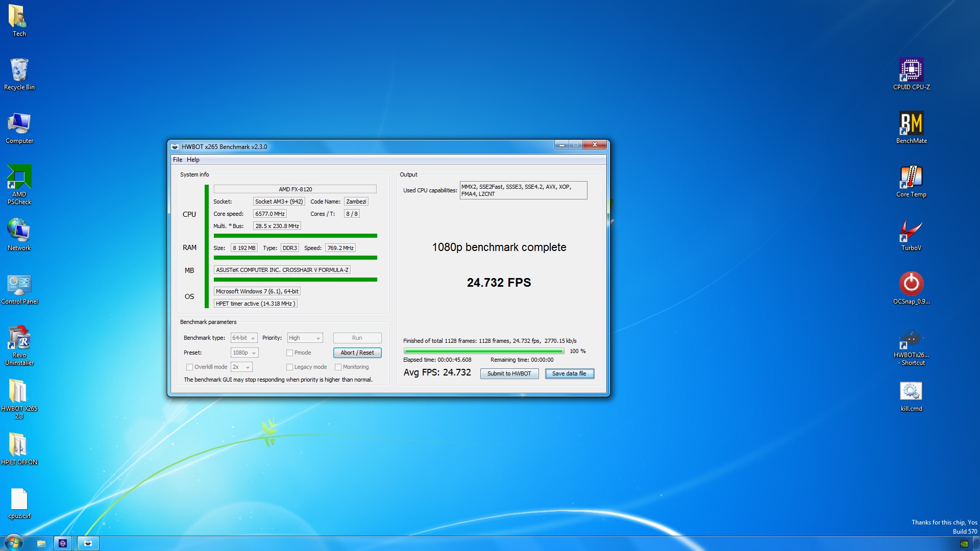This screenshot has width=980, height=551.
Task: Click the Used CPU capabilities text box
Action: (x=523, y=190)
